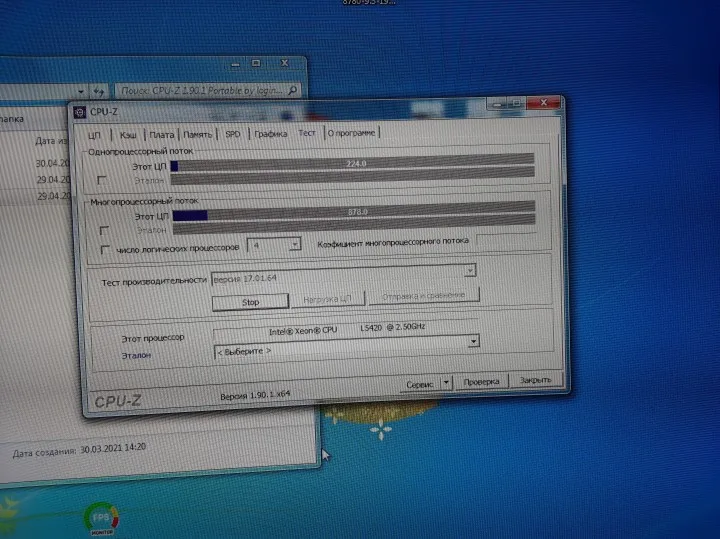This screenshot has width=720, height=539.
Task: Click the Explorer search magnifier icon
Action: coord(292,90)
